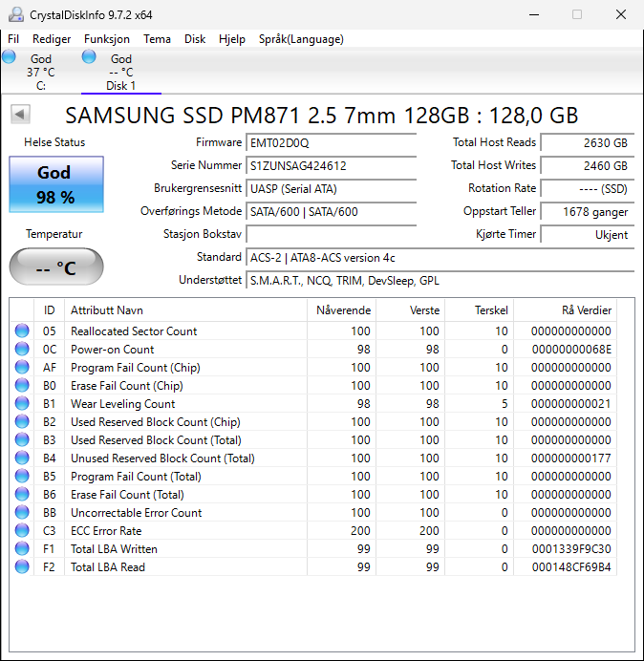Click status orb of Wear Leveling Count row
Screen dimensions: 644x661
click(x=22, y=403)
